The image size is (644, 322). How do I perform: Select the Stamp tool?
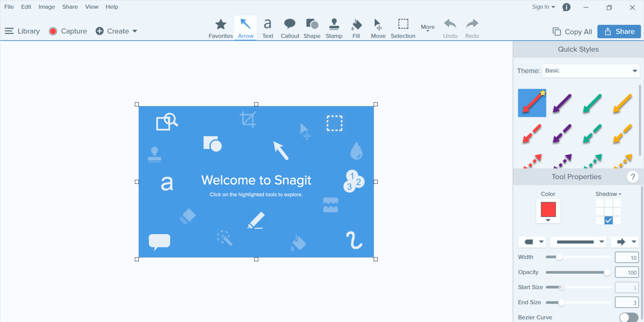click(x=334, y=28)
